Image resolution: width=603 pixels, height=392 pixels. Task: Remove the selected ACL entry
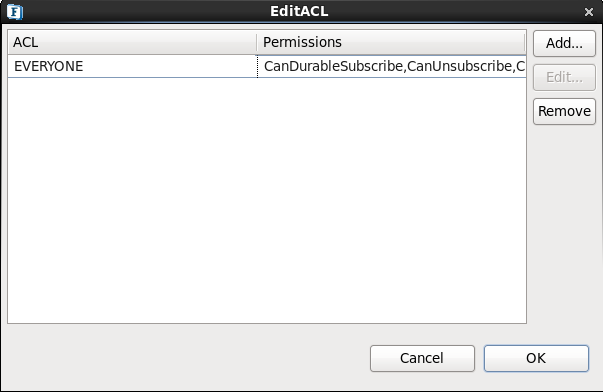coord(564,111)
